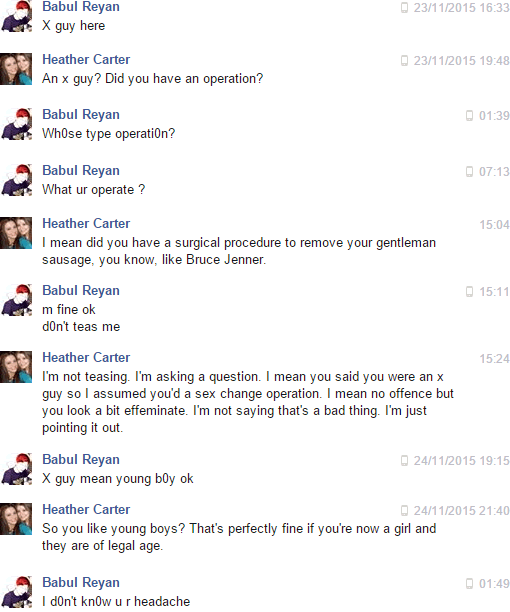The image size is (510, 612).
Task: Click the mobile icon next to 01:49
Action: click(x=469, y=584)
